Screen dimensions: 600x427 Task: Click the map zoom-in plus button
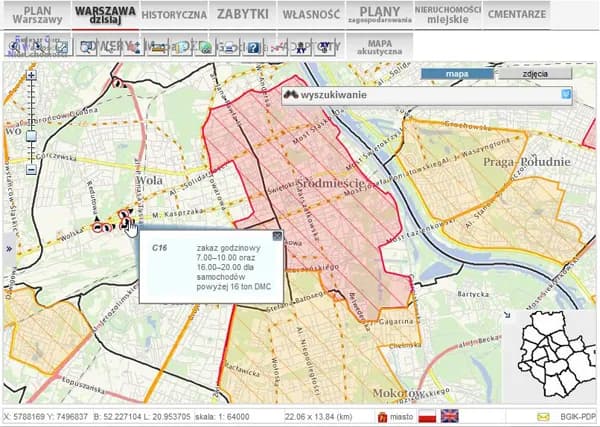tap(31, 75)
